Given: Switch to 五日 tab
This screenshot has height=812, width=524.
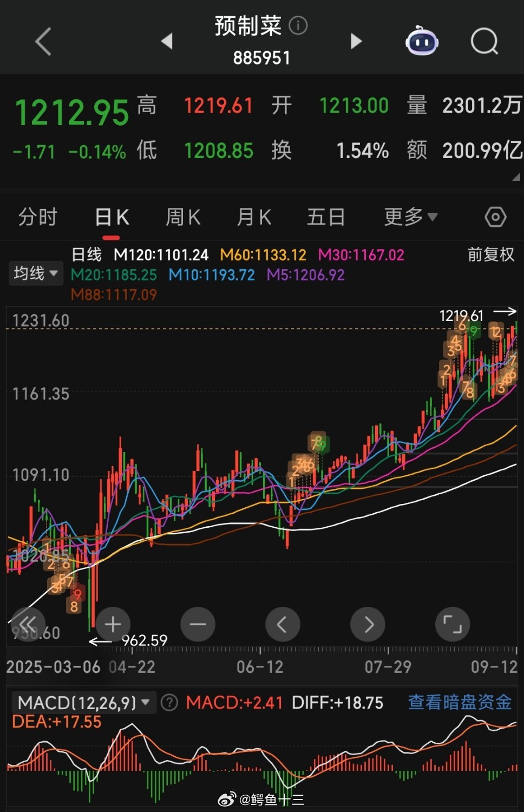Looking at the screenshot, I should coord(326,217).
